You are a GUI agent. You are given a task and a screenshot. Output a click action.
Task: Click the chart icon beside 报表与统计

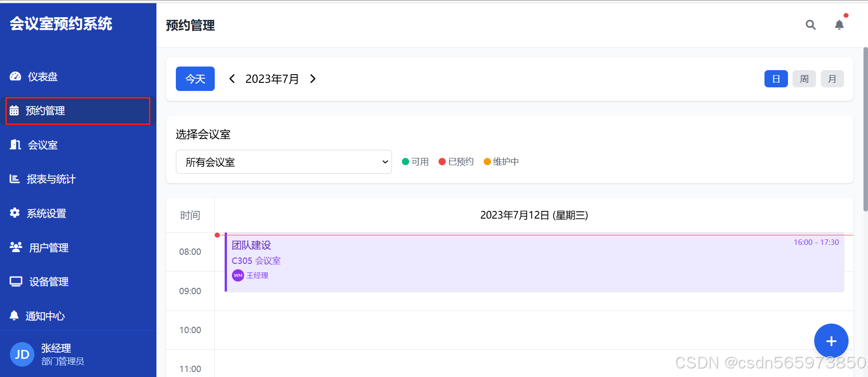pos(14,179)
